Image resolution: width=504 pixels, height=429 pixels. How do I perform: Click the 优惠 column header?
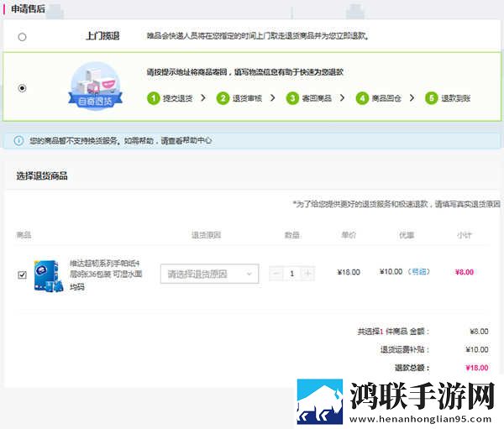407,235
